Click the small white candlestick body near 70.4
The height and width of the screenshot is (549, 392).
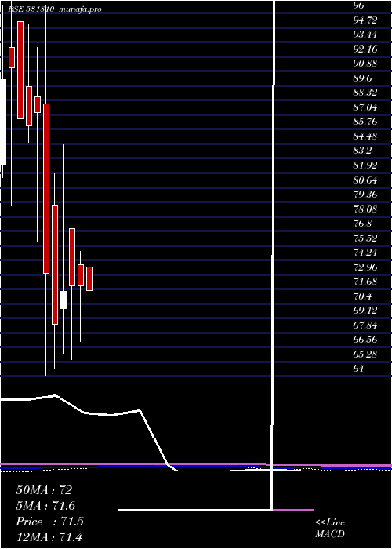point(64,300)
